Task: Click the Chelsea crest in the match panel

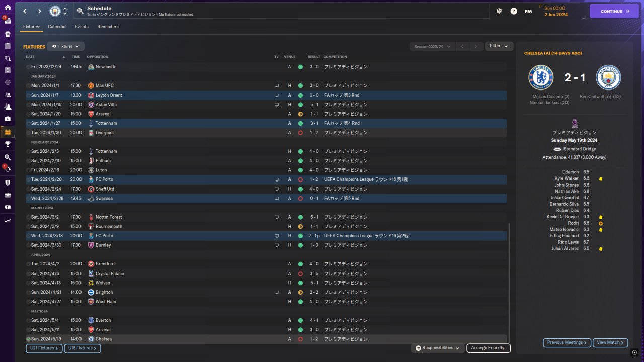Action: tap(541, 77)
